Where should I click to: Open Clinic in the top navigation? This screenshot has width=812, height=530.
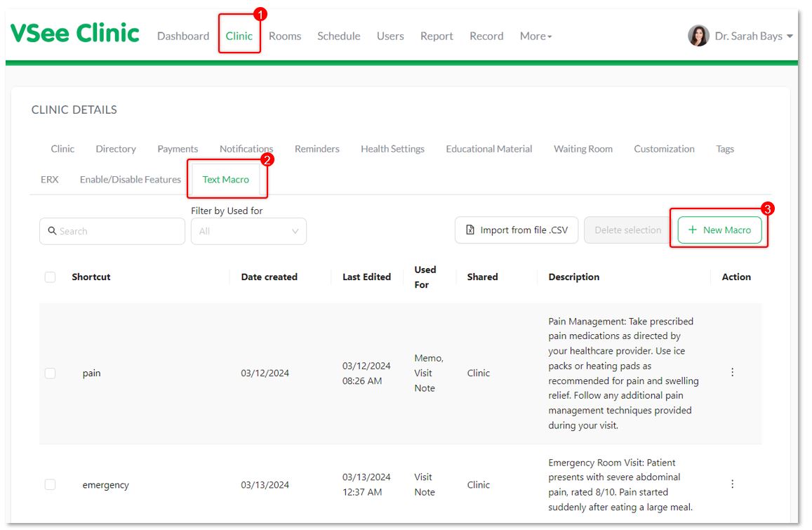239,36
